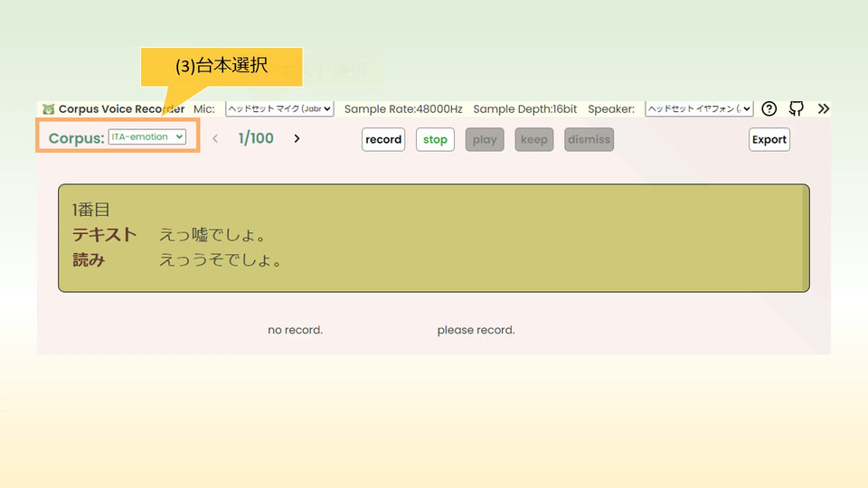
Task: Click the reading text えっうそでしょ。
Action: [222, 259]
